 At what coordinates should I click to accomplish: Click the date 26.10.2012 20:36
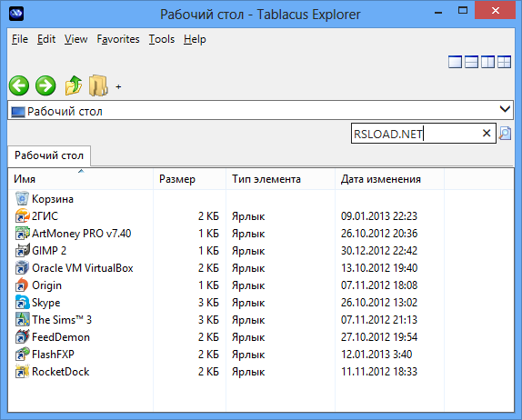click(379, 234)
